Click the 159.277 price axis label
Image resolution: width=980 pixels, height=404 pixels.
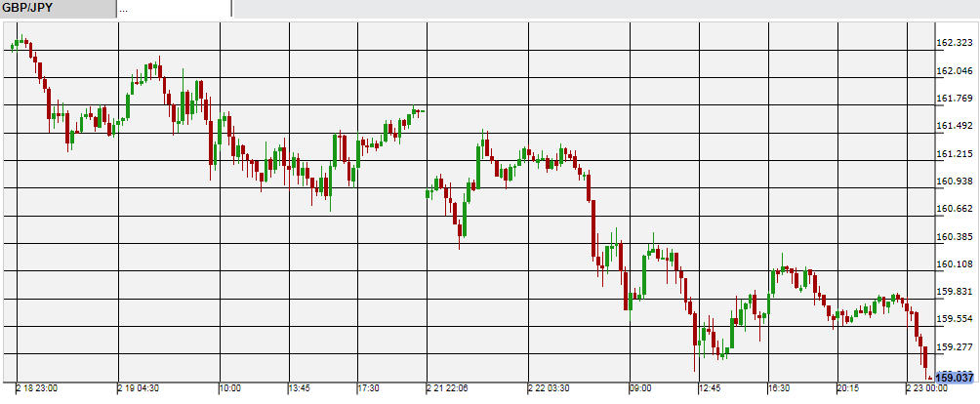[x=956, y=346]
